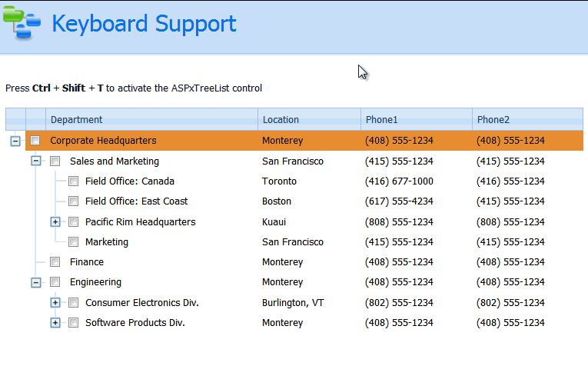
Task: Select the Field Office: Canada checkbox
Action: tap(74, 181)
